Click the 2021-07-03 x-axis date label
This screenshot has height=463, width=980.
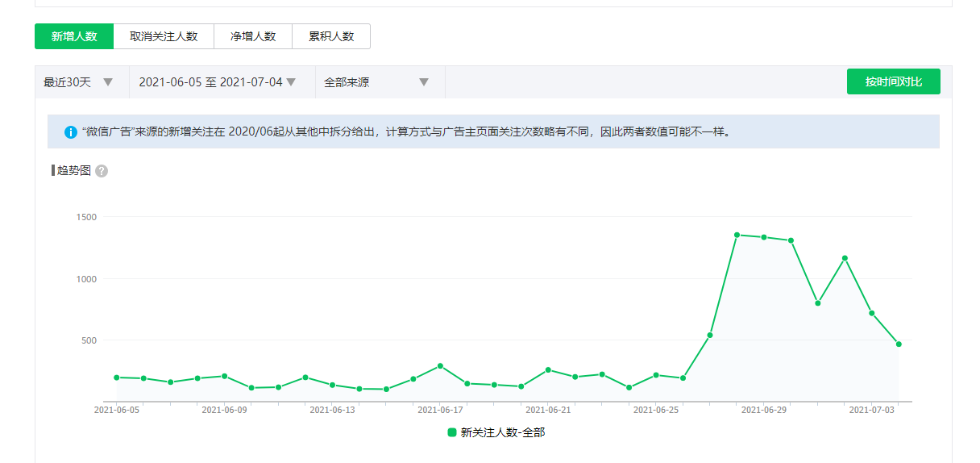pos(871,410)
